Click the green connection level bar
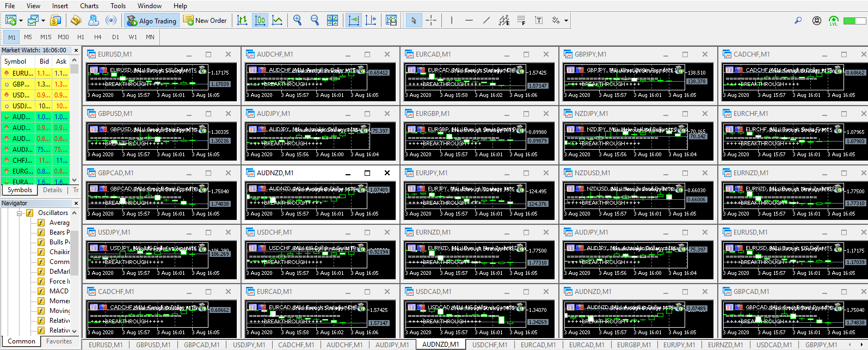The image size is (868, 350). click(854, 21)
